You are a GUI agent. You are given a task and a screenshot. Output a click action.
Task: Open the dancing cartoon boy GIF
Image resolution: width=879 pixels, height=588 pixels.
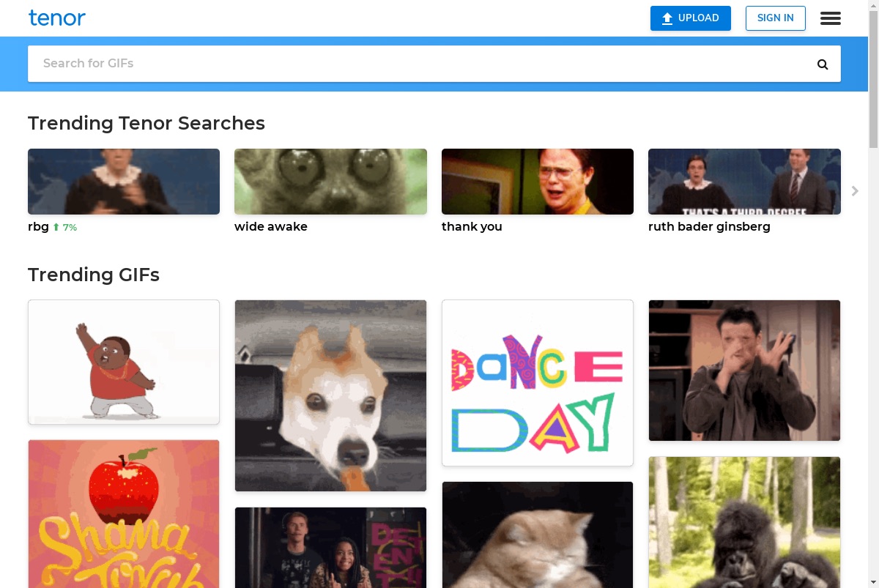pos(124,362)
